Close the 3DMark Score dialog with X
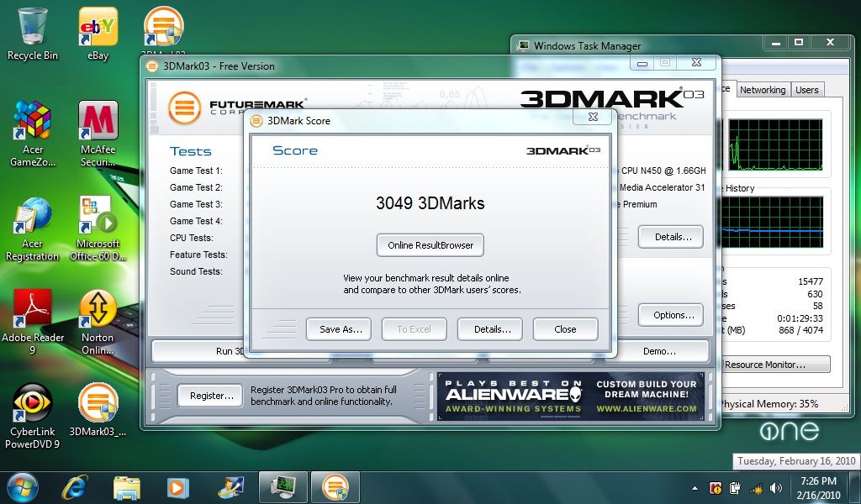 pos(593,116)
